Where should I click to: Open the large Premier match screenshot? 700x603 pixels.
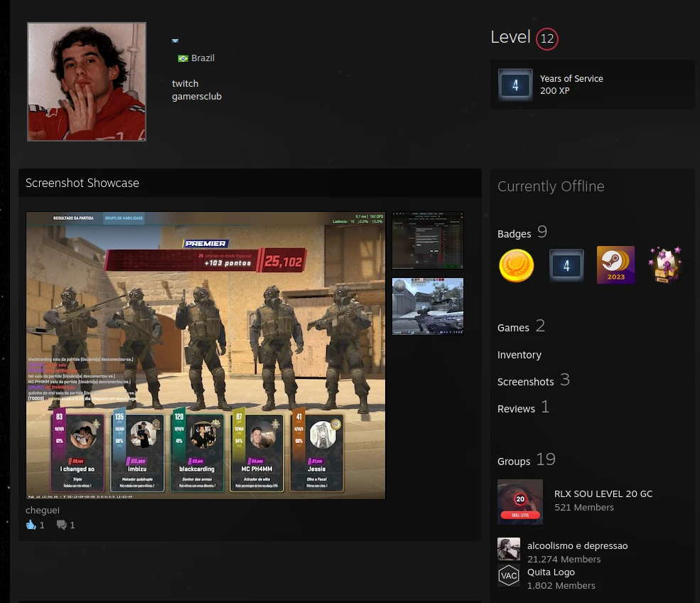205,355
